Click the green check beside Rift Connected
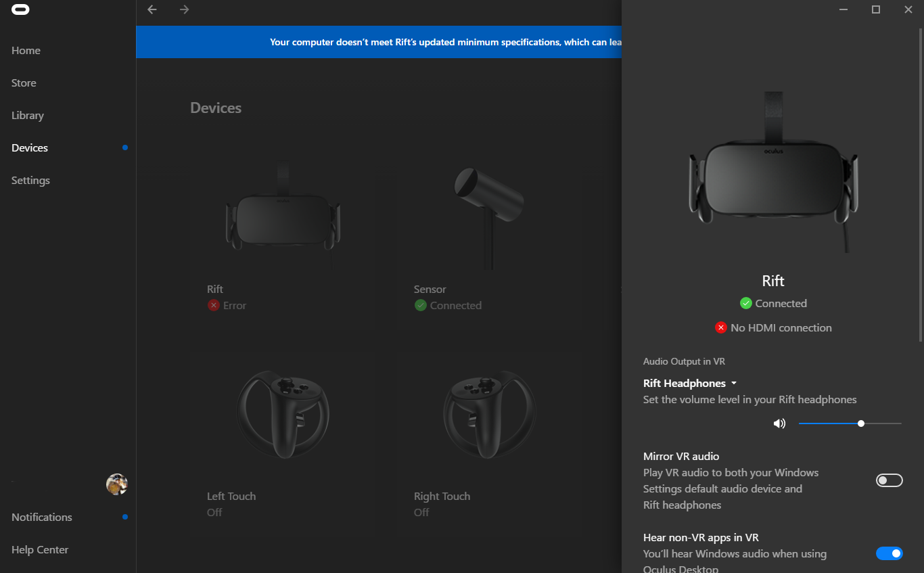The height and width of the screenshot is (573, 924). tap(746, 303)
